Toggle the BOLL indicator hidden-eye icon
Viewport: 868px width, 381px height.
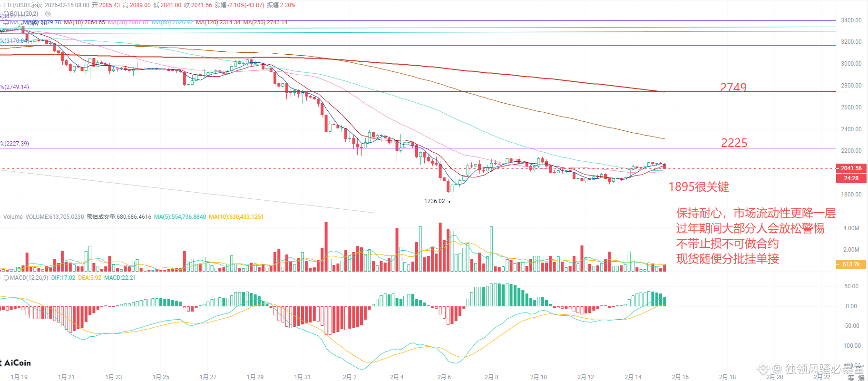pos(48,14)
